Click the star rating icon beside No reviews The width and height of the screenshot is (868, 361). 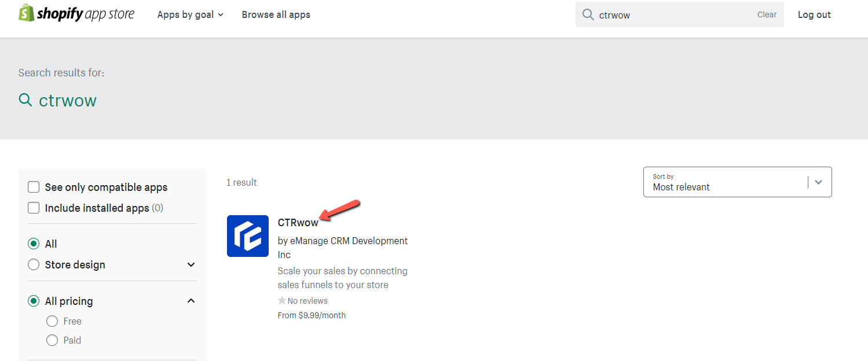282,301
